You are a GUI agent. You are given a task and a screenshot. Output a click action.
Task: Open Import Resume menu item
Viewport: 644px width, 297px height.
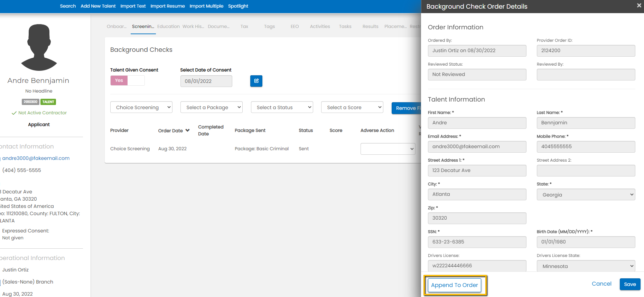(x=168, y=6)
